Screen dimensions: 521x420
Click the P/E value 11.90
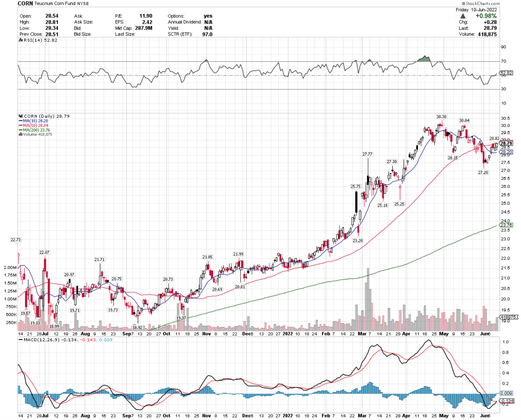click(x=146, y=16)
